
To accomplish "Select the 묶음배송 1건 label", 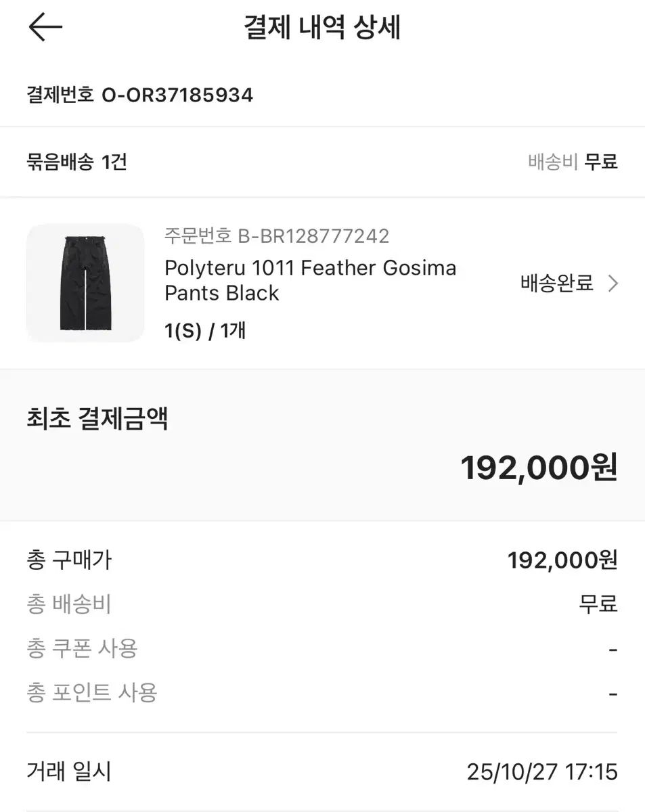I will 76,162.
